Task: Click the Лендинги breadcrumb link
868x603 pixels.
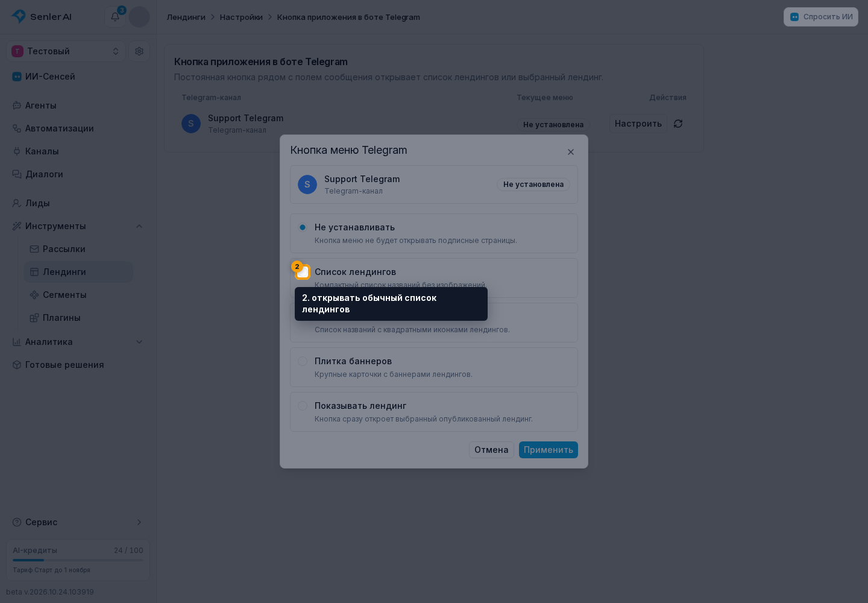Action: 186,17
